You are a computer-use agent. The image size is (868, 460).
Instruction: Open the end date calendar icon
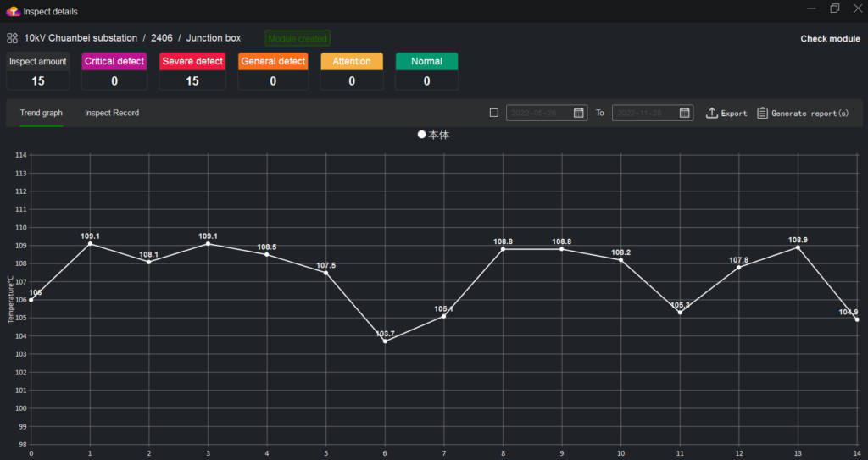(685, 113)
